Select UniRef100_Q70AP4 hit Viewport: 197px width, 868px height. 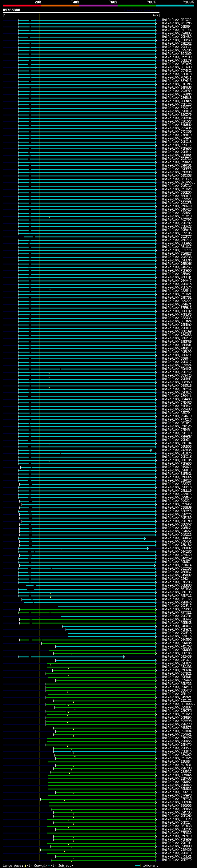(x=177, y=139)
